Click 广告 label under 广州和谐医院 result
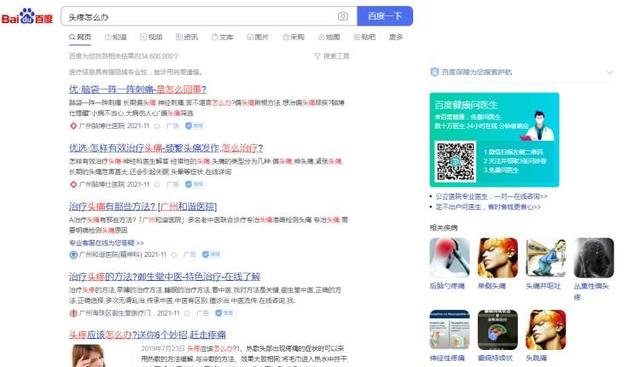This screenshot has height=367, width=640. coord(189,254)
